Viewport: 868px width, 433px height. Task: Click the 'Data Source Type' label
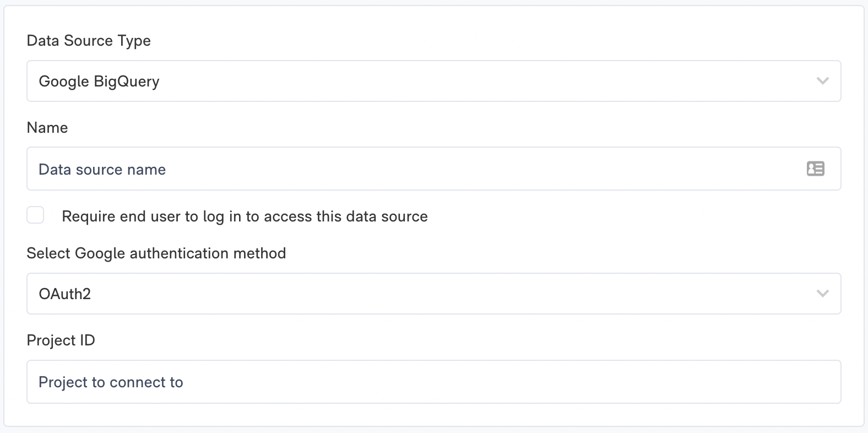click(x=89, y=41)
